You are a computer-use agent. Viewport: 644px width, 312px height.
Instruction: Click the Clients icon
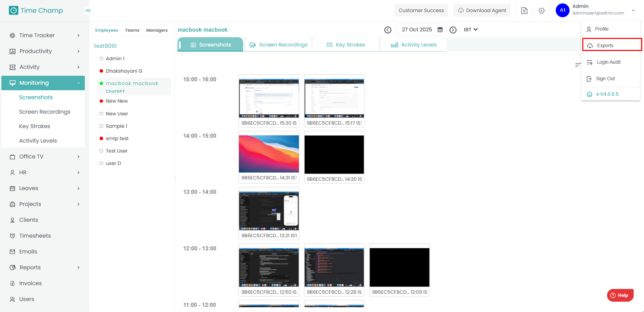[x=12, y=220]
